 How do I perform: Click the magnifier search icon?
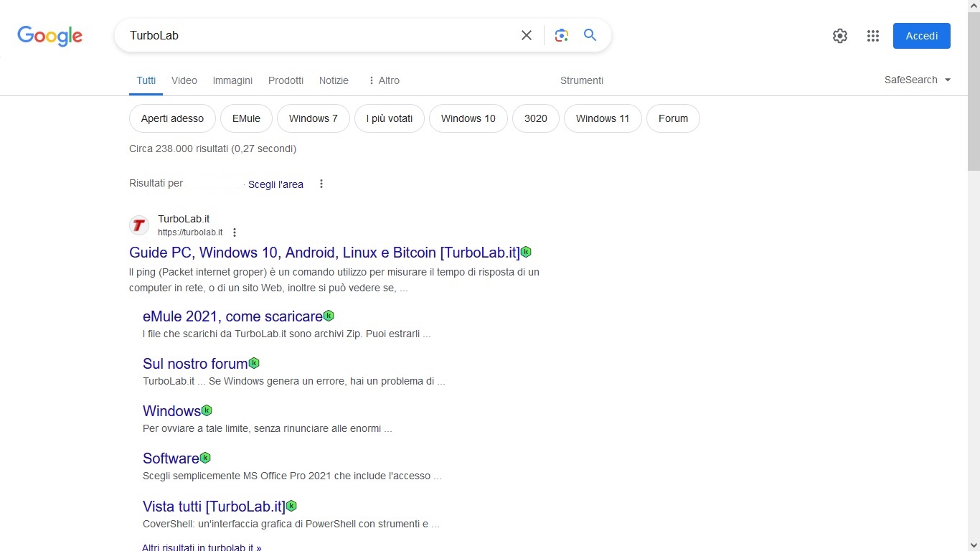[590, 35]
